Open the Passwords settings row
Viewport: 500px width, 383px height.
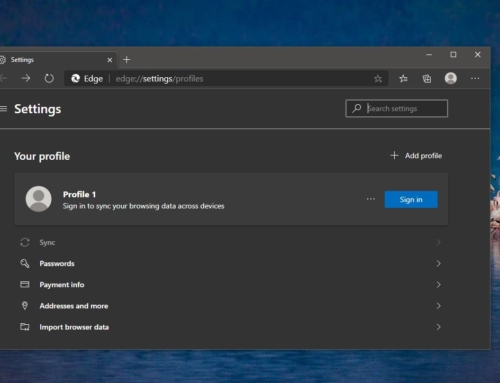[x=231, y=263]
